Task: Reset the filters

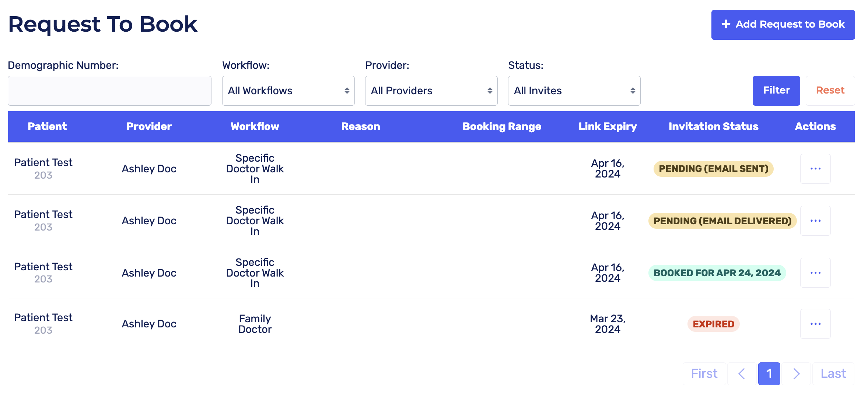Action: point(830,91)
